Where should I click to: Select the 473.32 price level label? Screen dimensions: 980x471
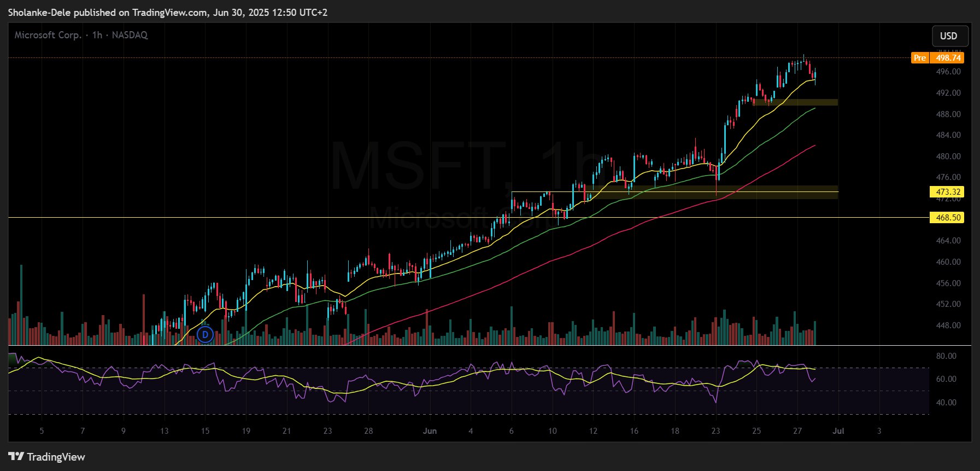tap(947, 192)
